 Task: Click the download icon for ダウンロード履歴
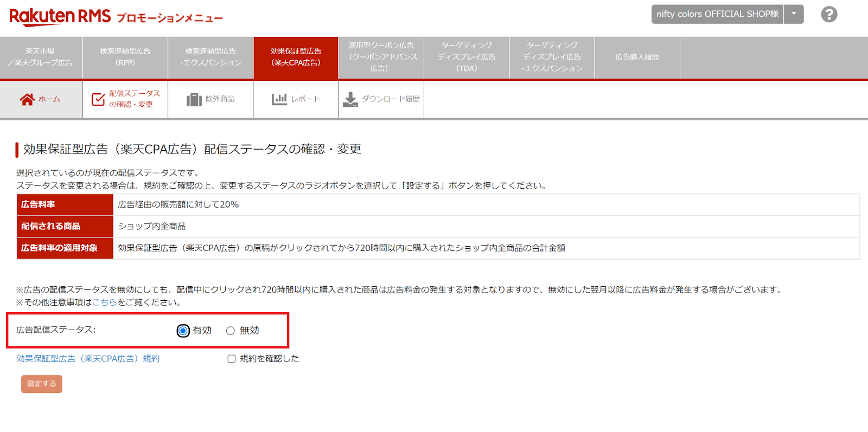[x=350, y=99]
